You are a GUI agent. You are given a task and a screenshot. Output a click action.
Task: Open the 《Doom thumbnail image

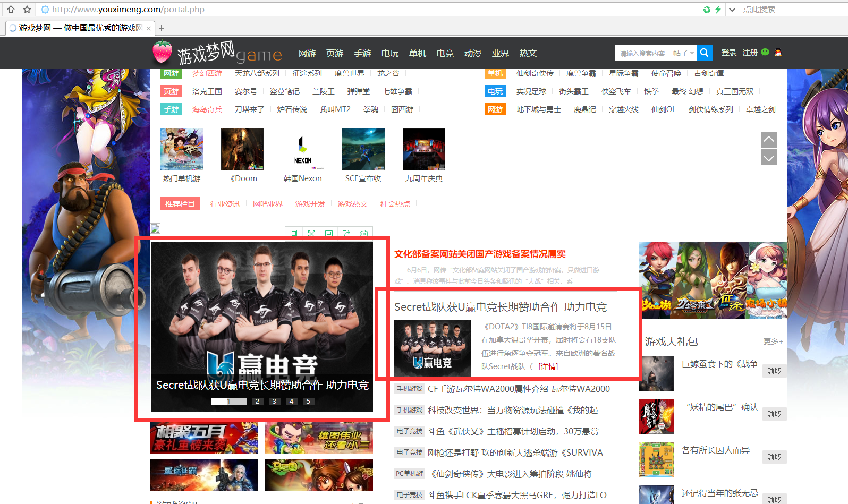242,149
